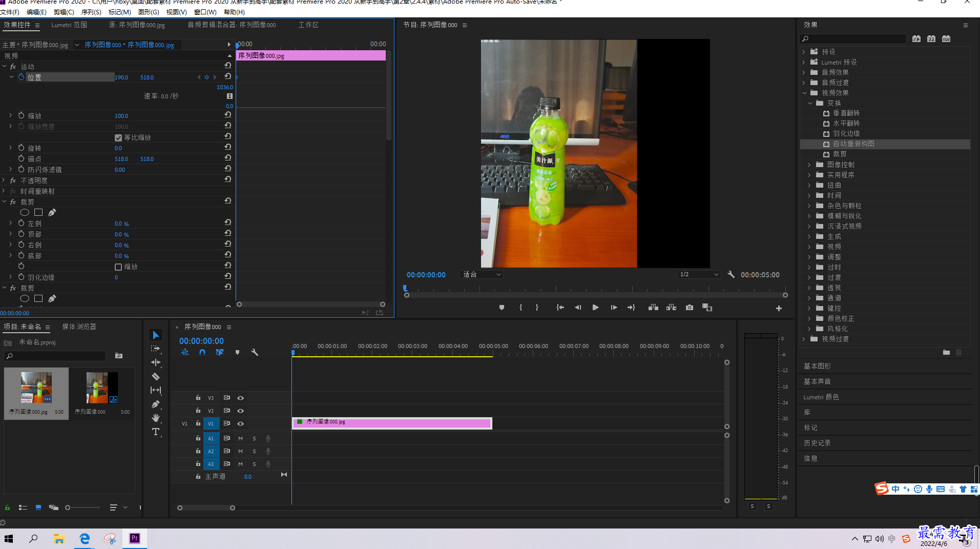980x549 pixels.
Task: Create ellipse mask under first 裁剪 effect
Action: tap(24, 212)
